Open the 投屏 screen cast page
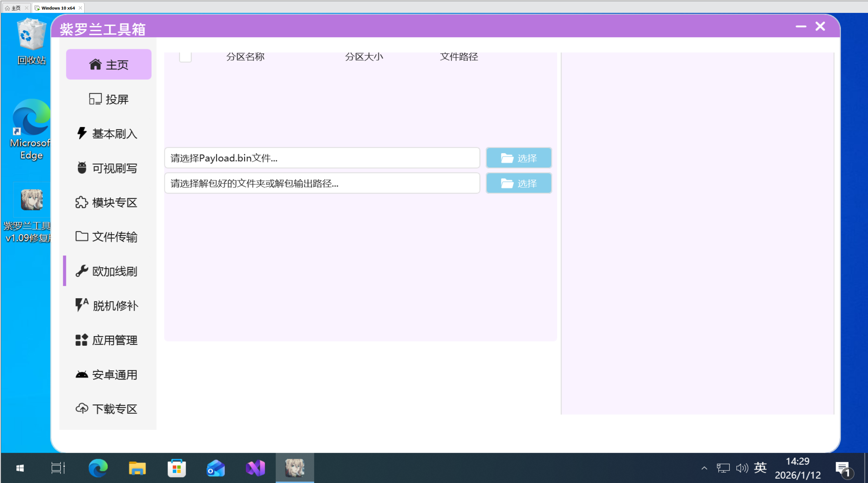868x483 pixels. (108, 99)
